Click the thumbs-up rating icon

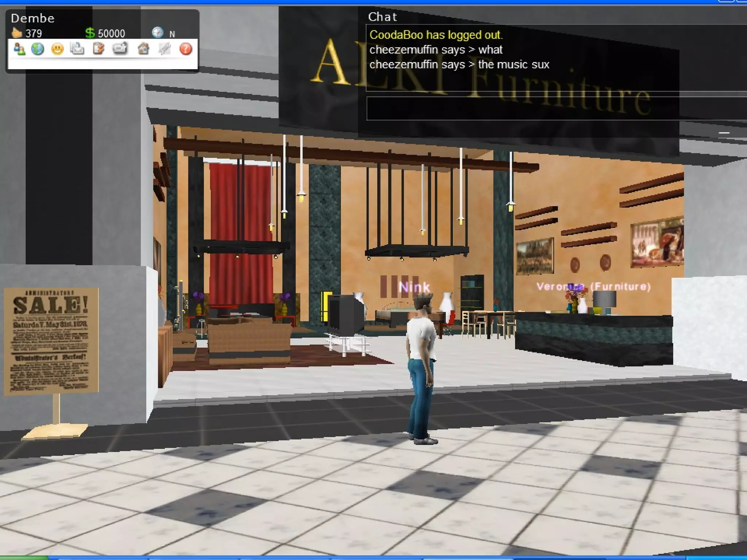17,33
